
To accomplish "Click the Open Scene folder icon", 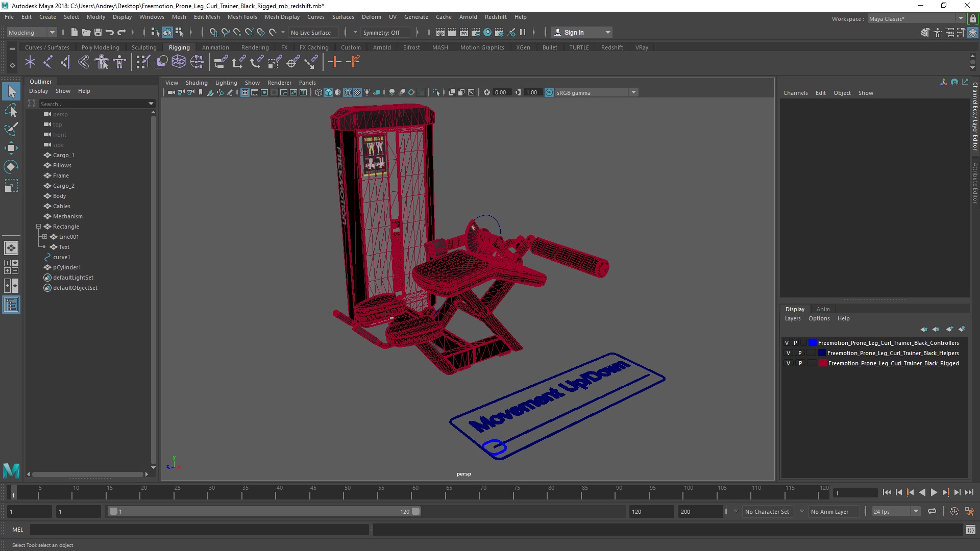I will [86, 32].
